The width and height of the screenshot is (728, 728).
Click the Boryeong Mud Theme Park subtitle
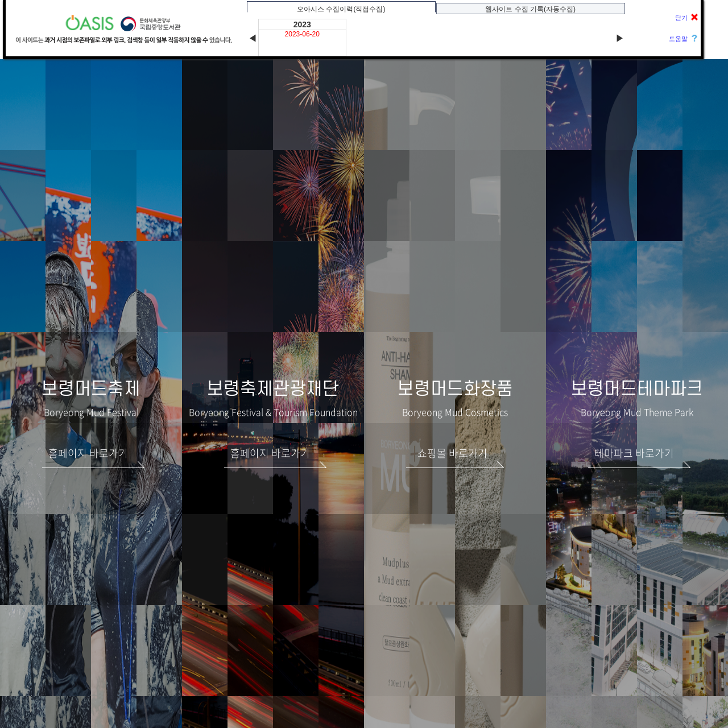click(x=637, y=413)
